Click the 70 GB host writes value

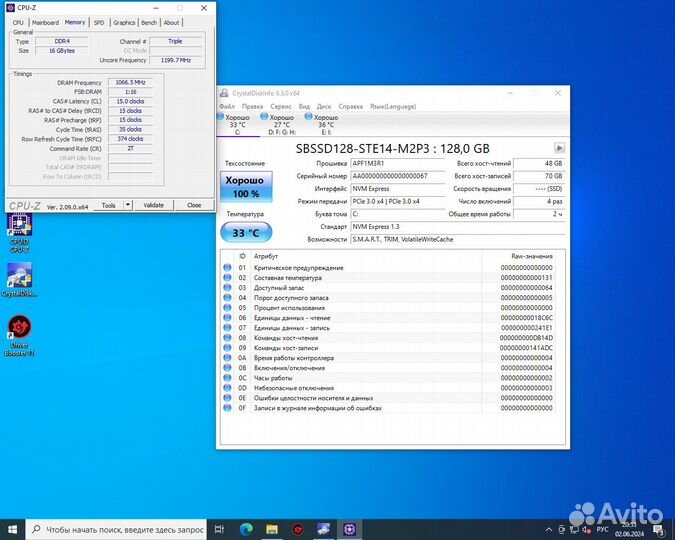click(539, 176)
